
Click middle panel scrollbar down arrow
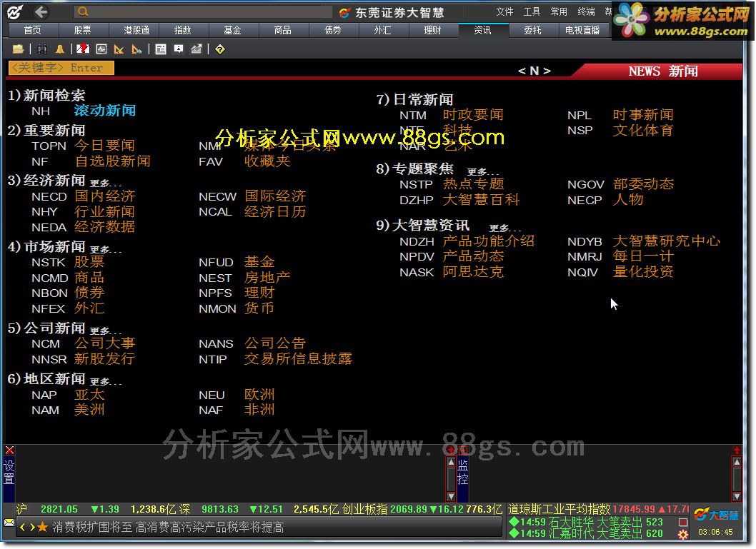tap(452, 496)
